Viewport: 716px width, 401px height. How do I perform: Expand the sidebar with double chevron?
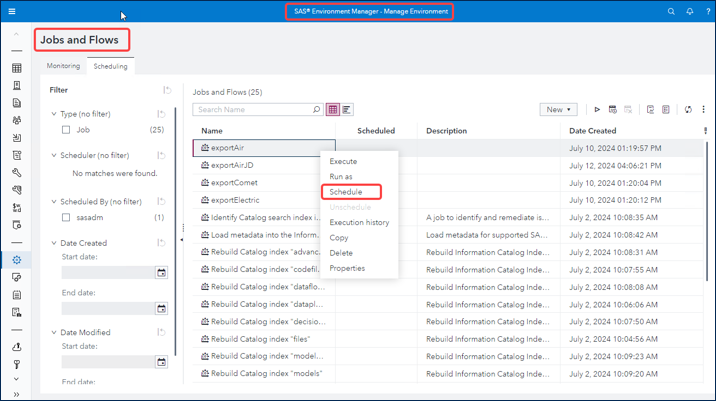click(x=16, y=394)
